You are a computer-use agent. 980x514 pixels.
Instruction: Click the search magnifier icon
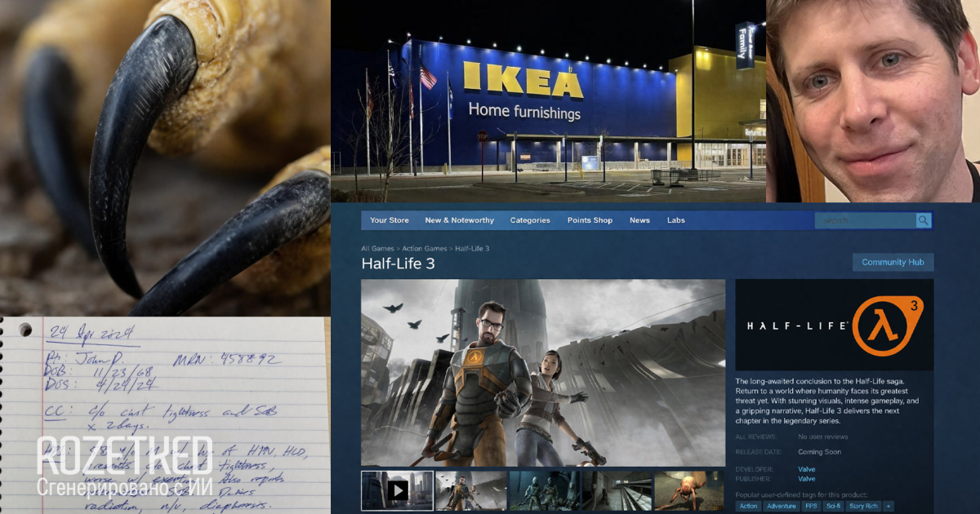923,220
